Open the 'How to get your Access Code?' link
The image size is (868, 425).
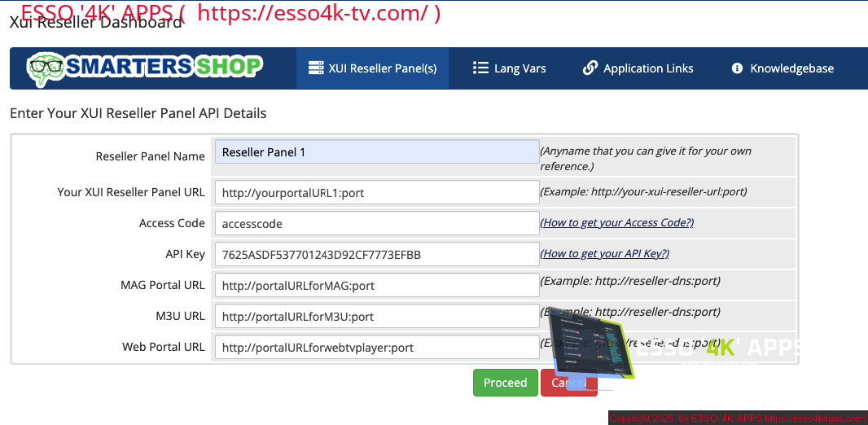tap(617, 222)
